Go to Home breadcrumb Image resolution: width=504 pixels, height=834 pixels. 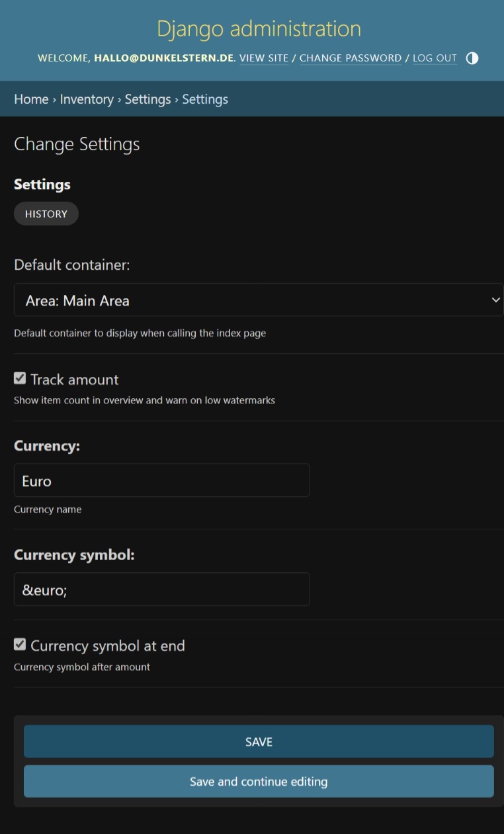tap(31, 99)
